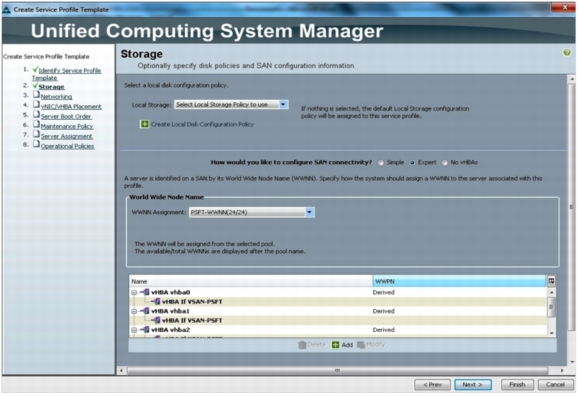Select the vHBA vhba2 row
Image resolution: width=578 pixels, height=396 pixels.
click(x=338, y=330)
